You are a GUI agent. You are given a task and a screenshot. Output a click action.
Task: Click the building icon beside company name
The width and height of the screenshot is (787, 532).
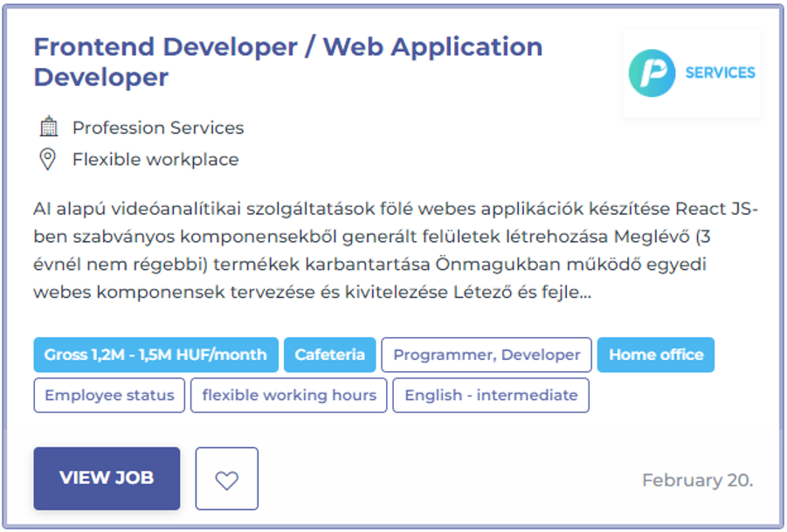coord(49,128)
